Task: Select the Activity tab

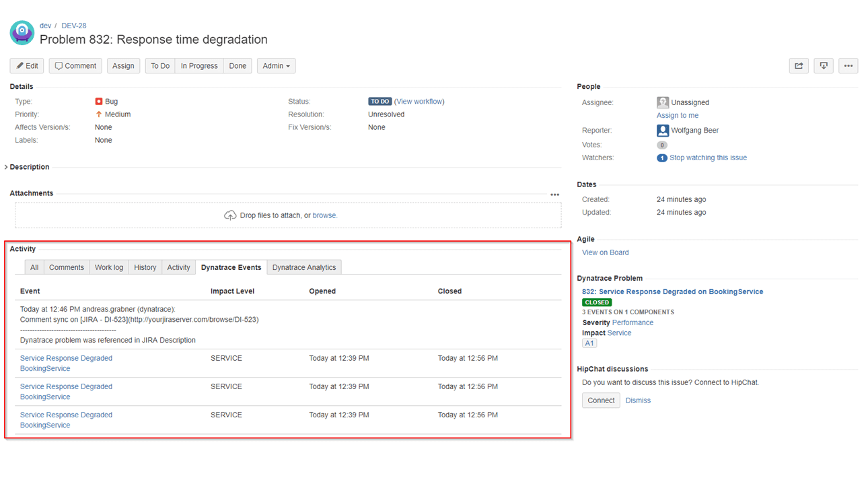Action: (x=178, y=267)
